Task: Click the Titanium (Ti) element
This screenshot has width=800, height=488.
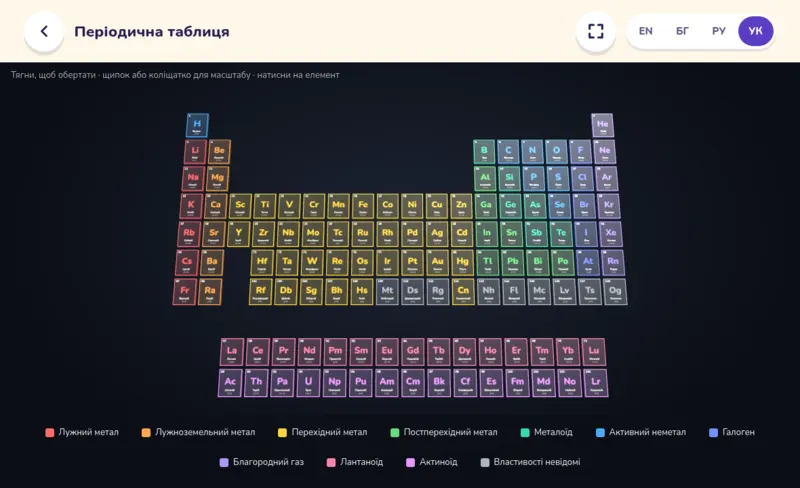Action: coord(265,206)
